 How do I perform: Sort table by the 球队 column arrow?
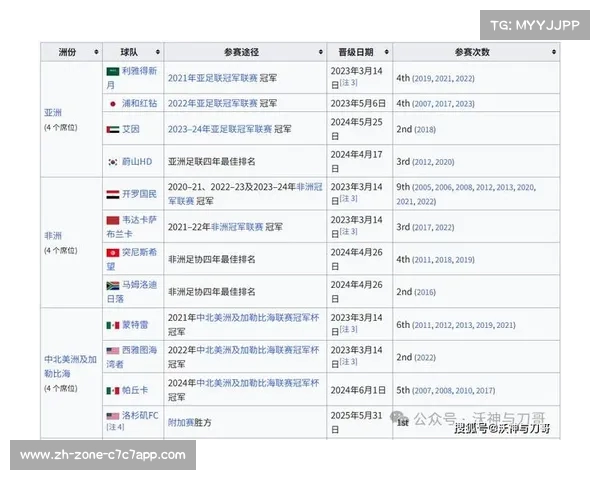(158, 52)
